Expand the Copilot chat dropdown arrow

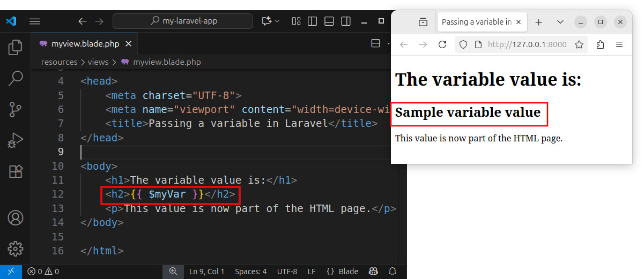coord(277,21)
